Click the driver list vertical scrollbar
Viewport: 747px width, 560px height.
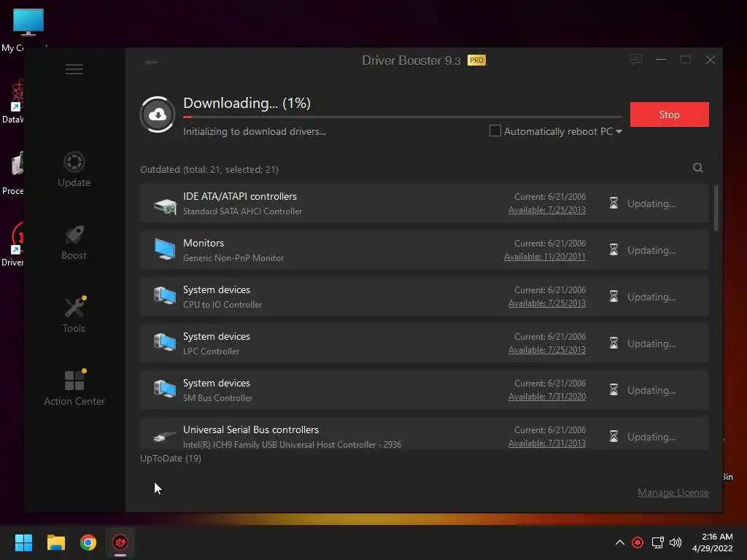[x=716, y=209]
